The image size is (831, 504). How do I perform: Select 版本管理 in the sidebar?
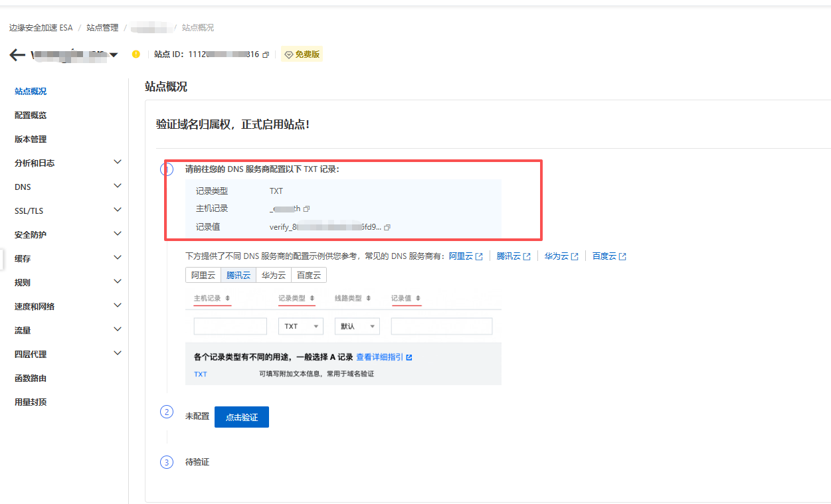[29, 139]
